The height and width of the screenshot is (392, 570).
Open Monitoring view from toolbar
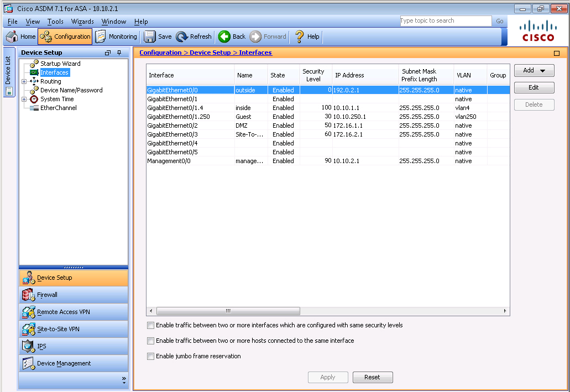tap(101, 36)
